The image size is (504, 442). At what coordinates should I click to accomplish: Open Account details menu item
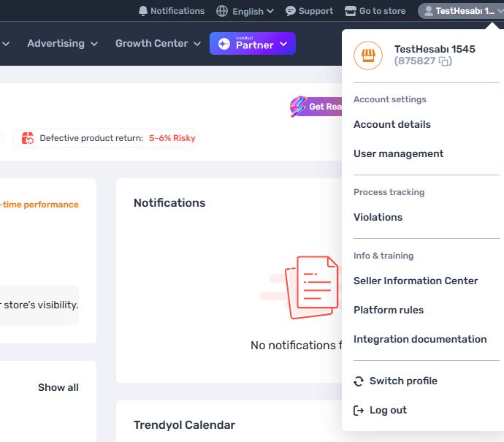click(392, 124)
